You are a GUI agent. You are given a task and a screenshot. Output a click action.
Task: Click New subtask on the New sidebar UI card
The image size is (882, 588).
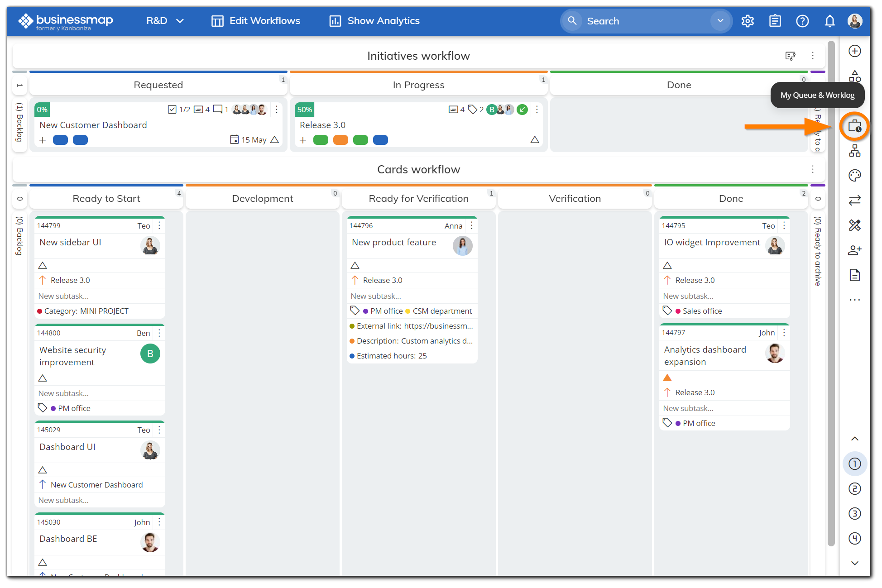click(63, 296)
